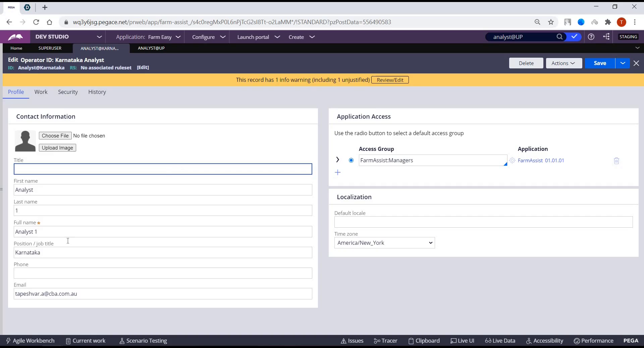Viewport: 644px width, 348px height.
Task: Bookmark page with star icon
Action: pyautogui.click(x=551, y=22)
